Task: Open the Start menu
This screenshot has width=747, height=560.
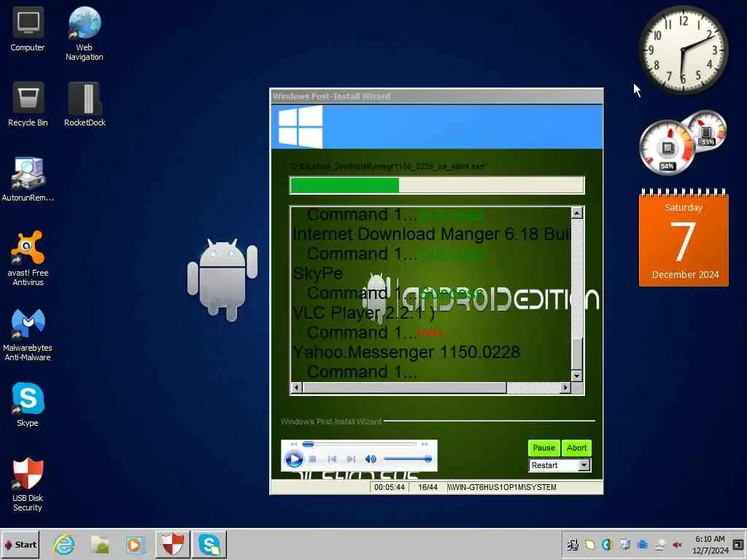Action: click(20, 544)
